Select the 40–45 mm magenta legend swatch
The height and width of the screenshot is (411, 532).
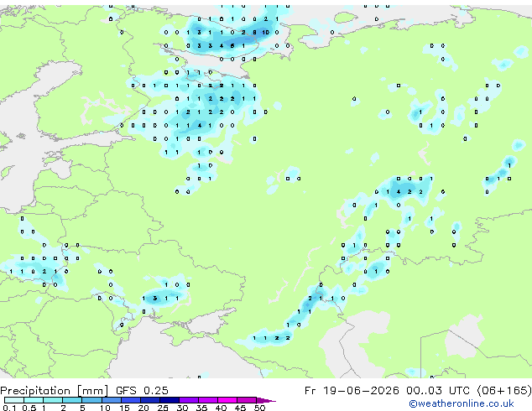pyautogui.click(x=227, y=400)
